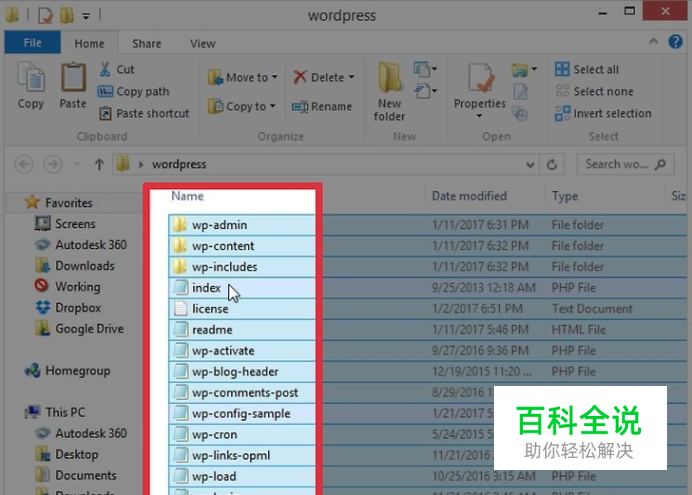Viewport: 692px width, 495px height.
Task: Click the Refresh button
Action: (552, 165)
